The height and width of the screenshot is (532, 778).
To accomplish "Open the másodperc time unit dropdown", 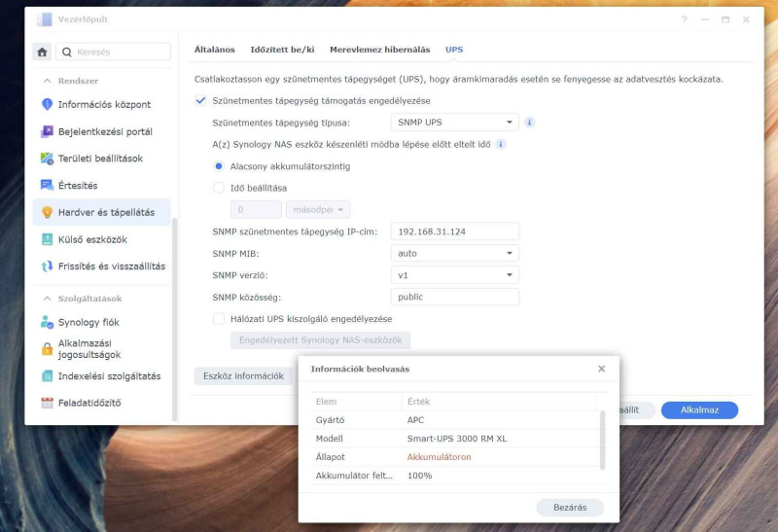I will 318,209.
